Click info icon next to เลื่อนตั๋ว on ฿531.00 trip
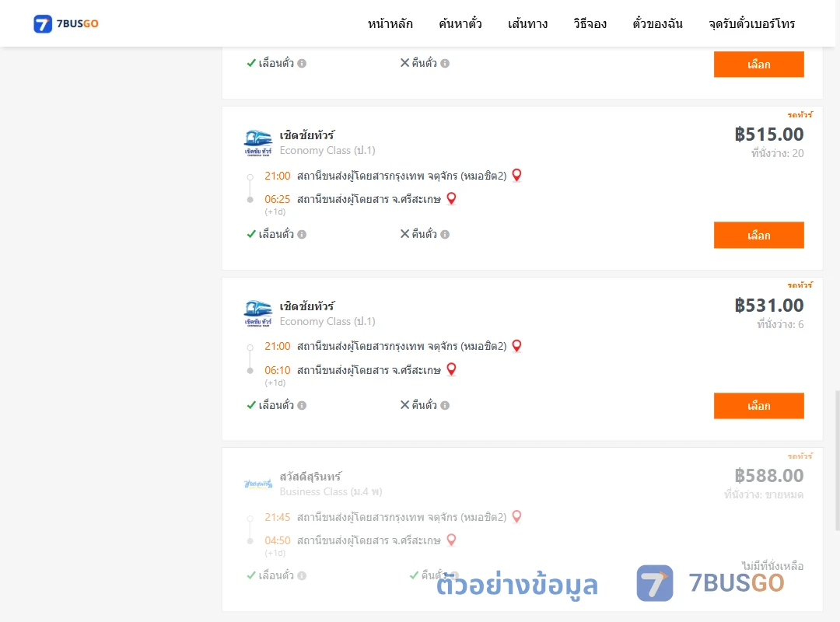Image resolution: width=840 pixels, height=622 pixels. (x=302, y=406)
